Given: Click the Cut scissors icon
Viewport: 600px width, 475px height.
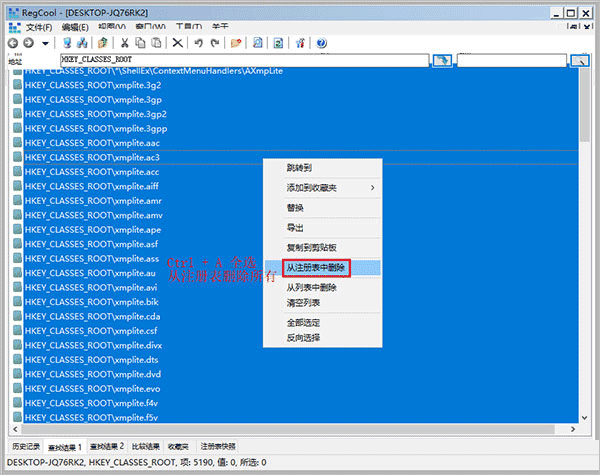Looking at the screenshot, I should tap(124, 43).
